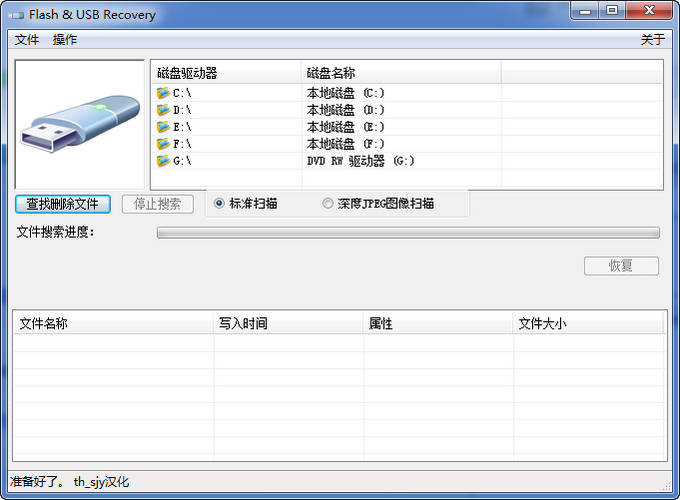
Task: Minimize the Flash & USB Recovery window
Action: tap(585, 11)
